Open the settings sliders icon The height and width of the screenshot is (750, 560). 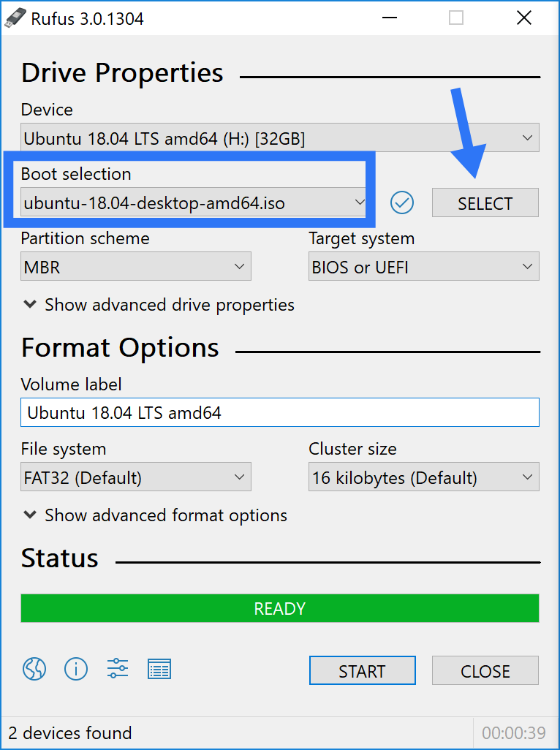[x=118, y=669]
